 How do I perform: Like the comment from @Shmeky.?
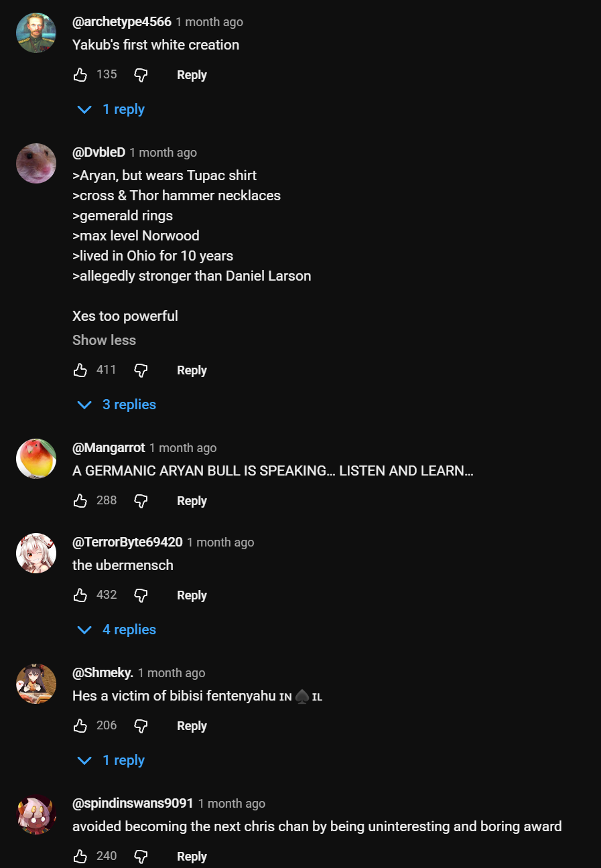(80, 726)
